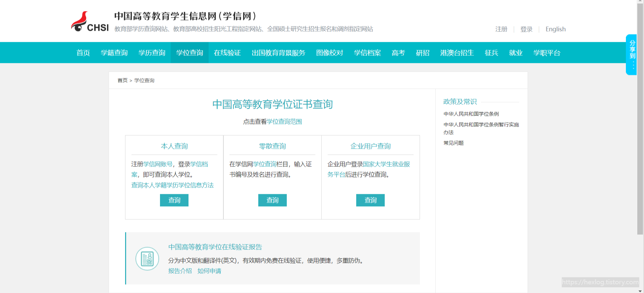This screenshot has width=644, height=293.
Task: Click 首页 in the breadcrumb
Action: pyautogui.click(x=122, y=80)
